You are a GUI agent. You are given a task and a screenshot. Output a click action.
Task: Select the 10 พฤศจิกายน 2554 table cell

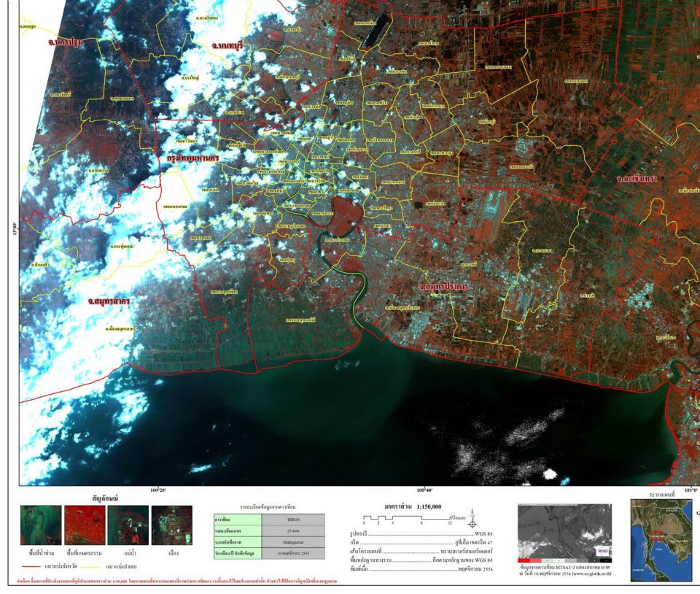point(293,553)
